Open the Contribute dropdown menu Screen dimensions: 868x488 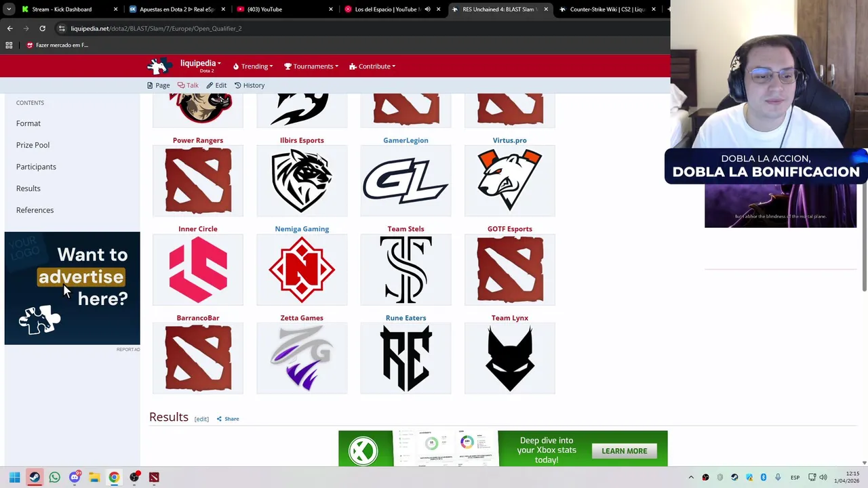[x=372, y=66]
